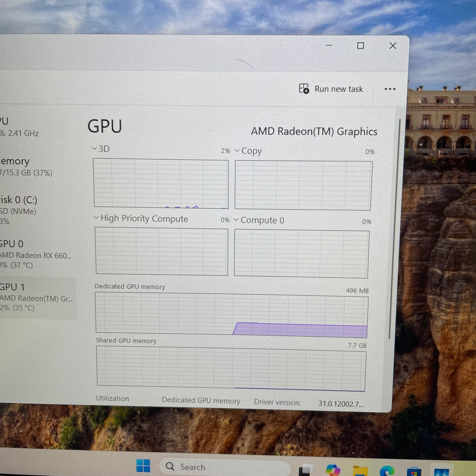Open Microsoft Edge from taskbar
The height and width of the screenshot is (476, 476).
click(387, 471)
